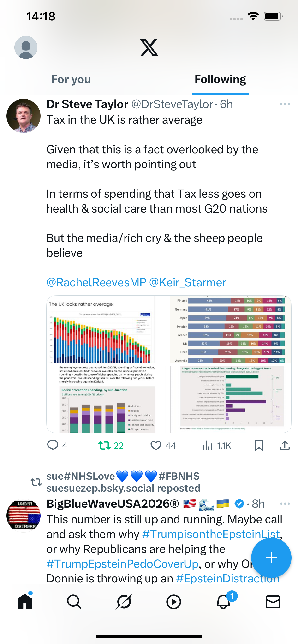The image size is (298, 644).
Task: Open the @Keir_Starmer mention link
Action: click(188, 282)
